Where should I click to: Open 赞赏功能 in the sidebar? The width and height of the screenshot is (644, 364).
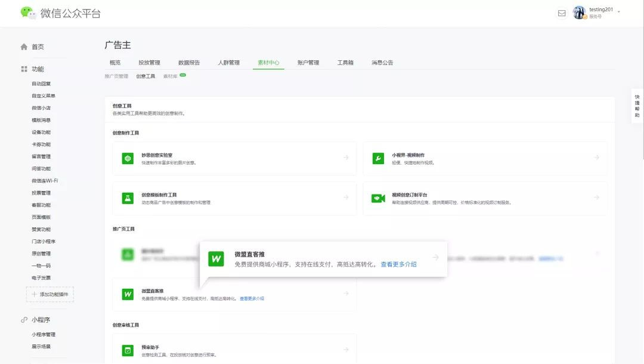click(41, 229)
